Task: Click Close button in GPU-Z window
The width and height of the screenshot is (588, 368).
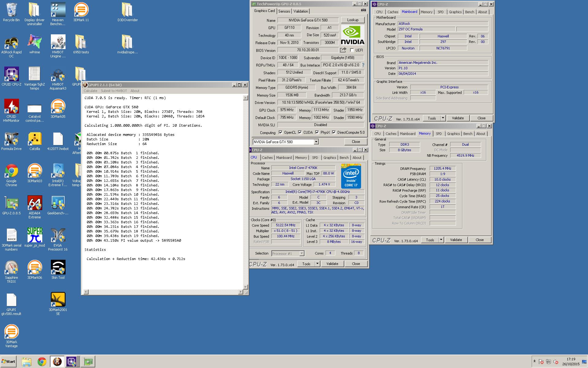Action: point(356,142)
